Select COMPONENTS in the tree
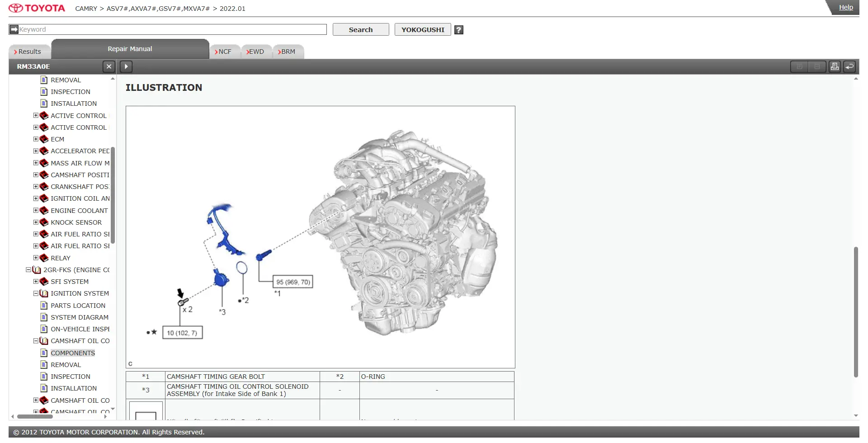Screen dimensions: 868x443 coord(73,353)
